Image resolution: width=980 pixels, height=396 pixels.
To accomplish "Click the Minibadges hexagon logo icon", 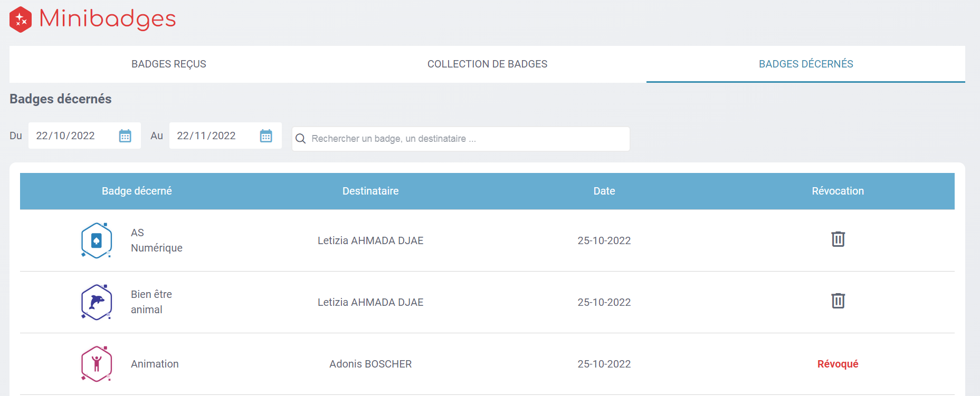I will (21, 20).
